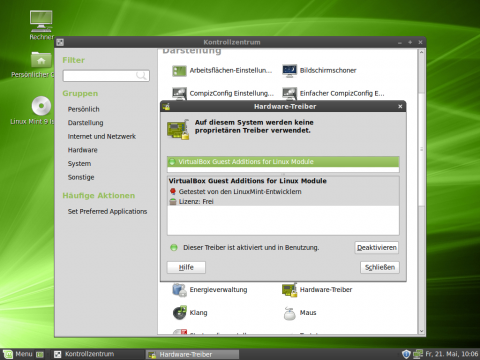The width and height of the screenshot is (480, 360).
Task: Click the shield update icon in system tray
Action: (406, 354)
